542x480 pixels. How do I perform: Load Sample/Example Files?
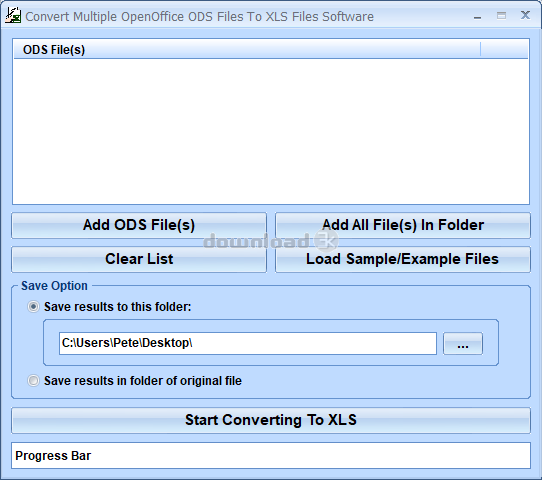pyautogui.click(x=403, y=259)
